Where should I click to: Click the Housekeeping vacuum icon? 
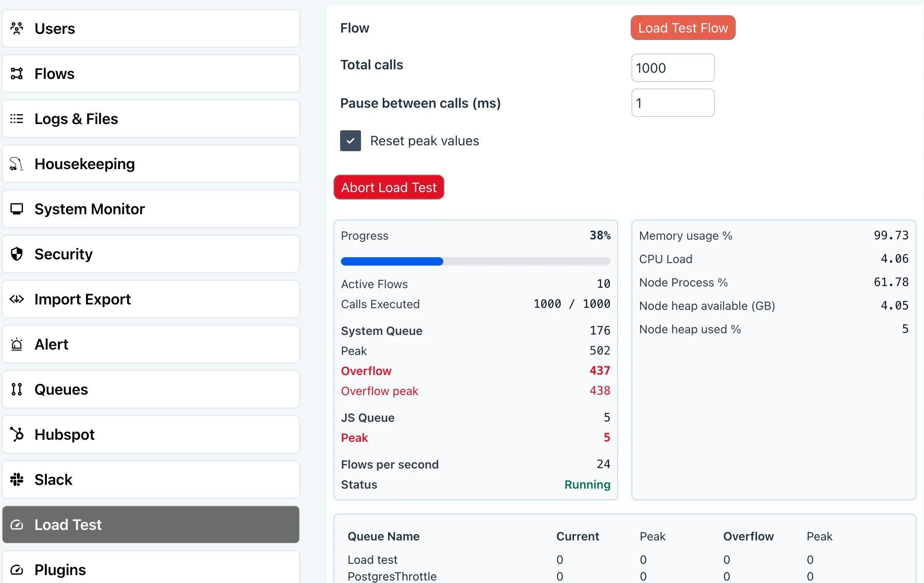pyautogui.click(x=17, y=164)
